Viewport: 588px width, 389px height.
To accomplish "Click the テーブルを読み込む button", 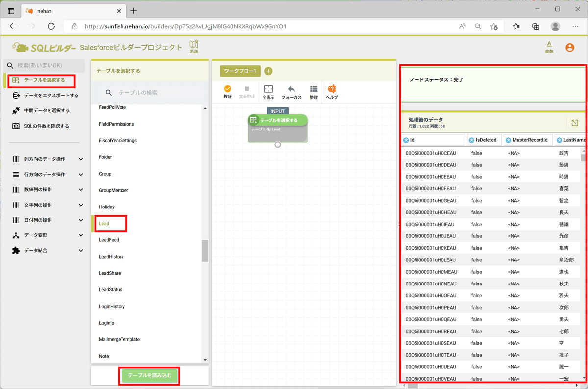I will [149, 375].
